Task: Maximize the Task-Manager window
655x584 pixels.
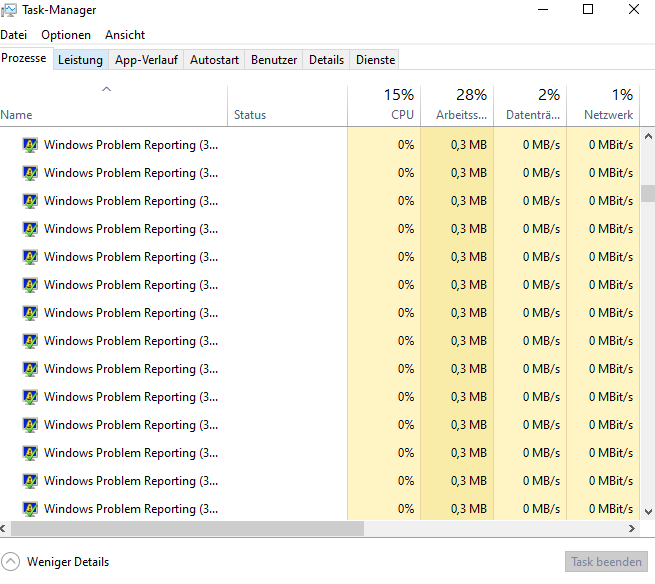Action: pos(588,10)
